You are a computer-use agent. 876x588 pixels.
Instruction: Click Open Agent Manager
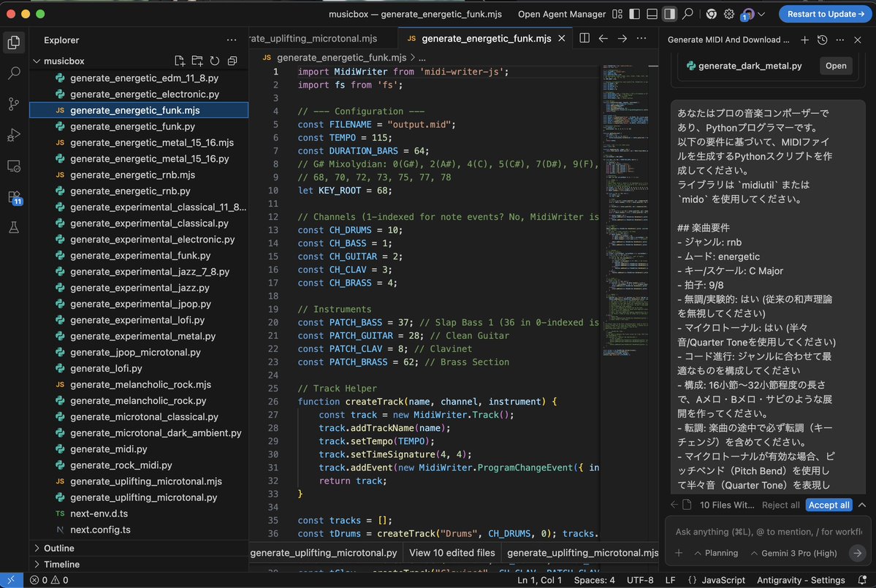point(561,14)
